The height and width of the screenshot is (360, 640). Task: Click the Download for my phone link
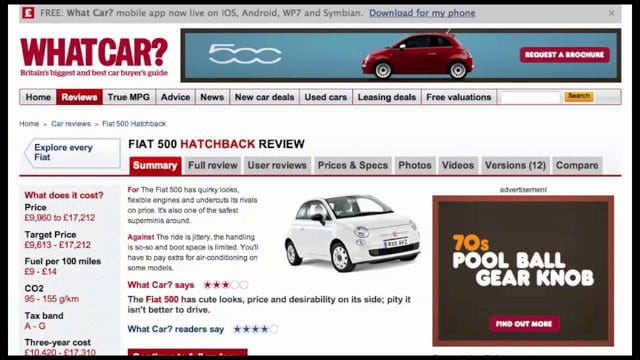point(422,13)
